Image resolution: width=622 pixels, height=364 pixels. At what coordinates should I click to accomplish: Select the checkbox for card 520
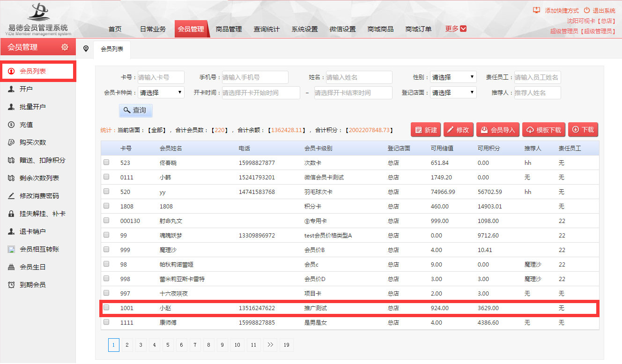(x=106, y=192)
